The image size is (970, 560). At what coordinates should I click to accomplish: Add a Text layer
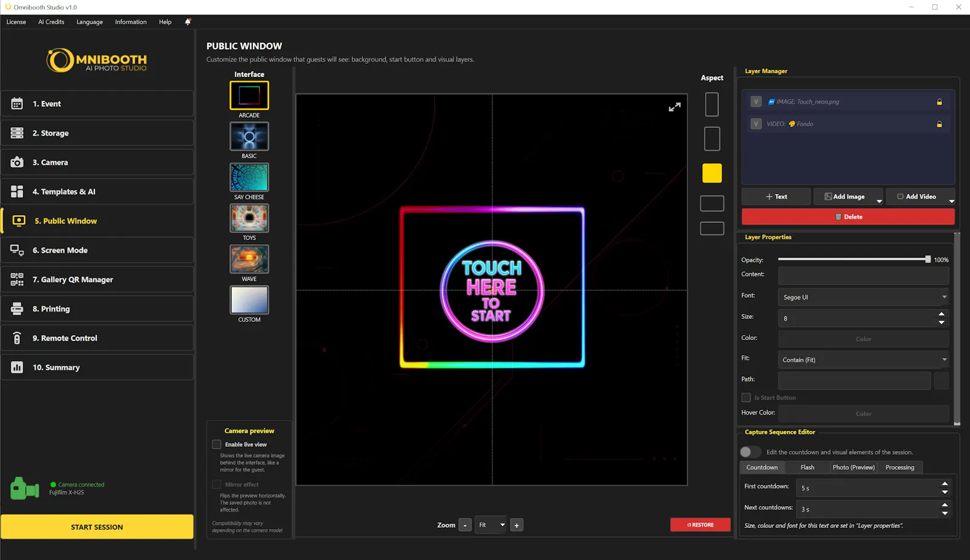[776, 197]
